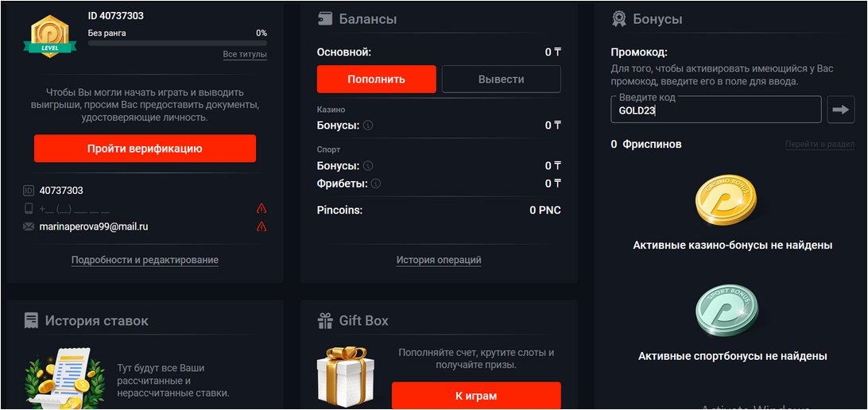Image resolution: width=868 pixels, height=410 pixels.
Task: Click the gold LEVEL badge icon
Action: [x=50, y=35]
